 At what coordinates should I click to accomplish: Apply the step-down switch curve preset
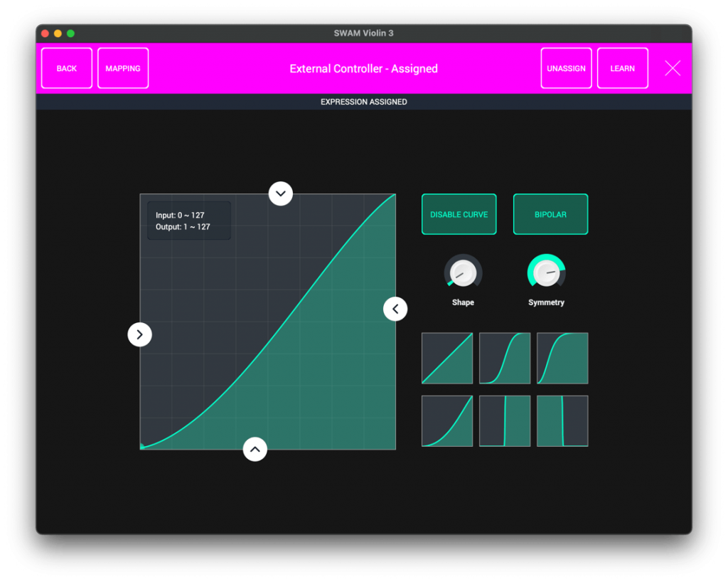click(562, 420)
